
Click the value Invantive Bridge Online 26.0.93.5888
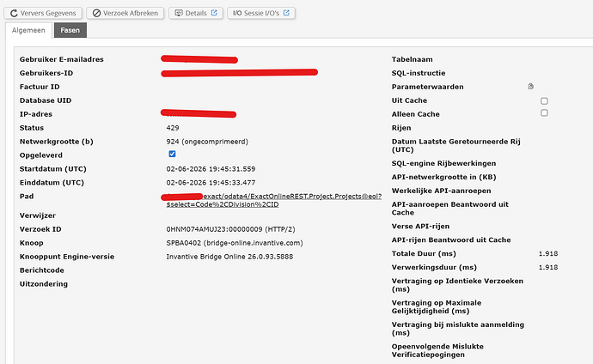[229, 257]
